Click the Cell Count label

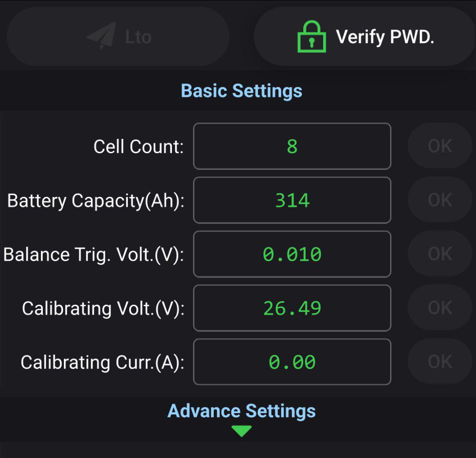tap(138, 147)
